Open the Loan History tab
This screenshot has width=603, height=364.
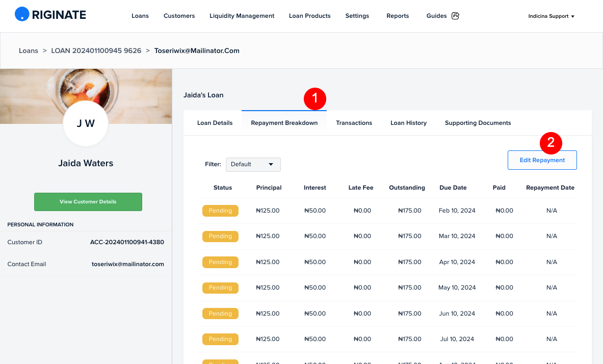[x=408, y=123]
